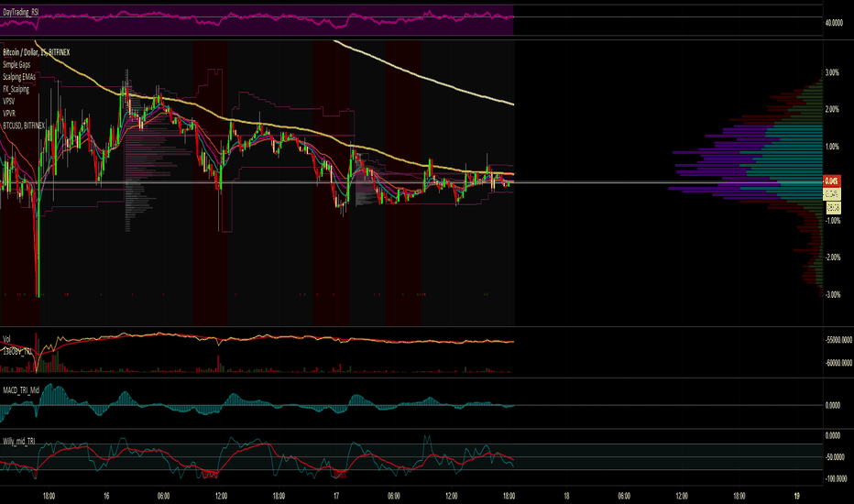The height and width of the screenshot is (504, 854).
Task: Select the Scalping EMAs indicator label
Action: 19,77
